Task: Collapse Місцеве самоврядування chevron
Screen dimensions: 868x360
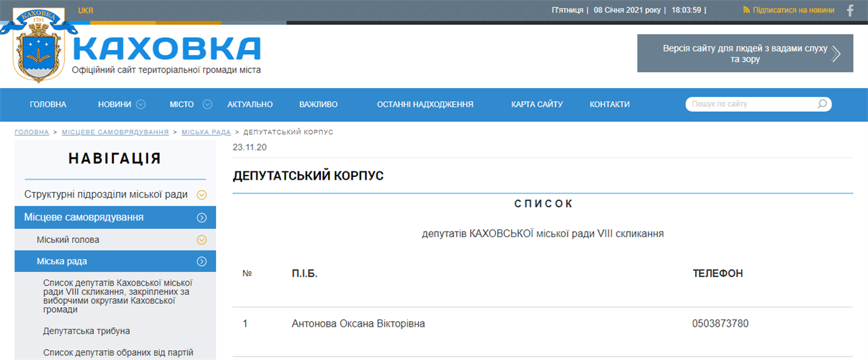Action: click(x=202, y=217)
